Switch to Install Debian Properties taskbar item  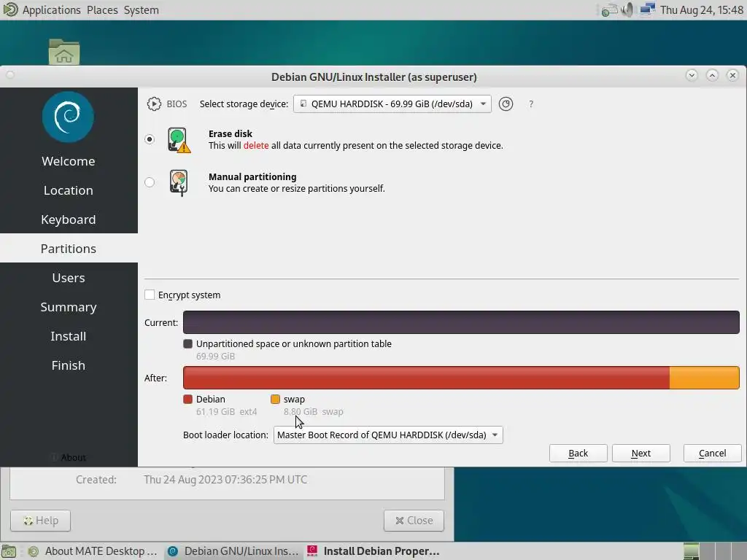[373, 551]
